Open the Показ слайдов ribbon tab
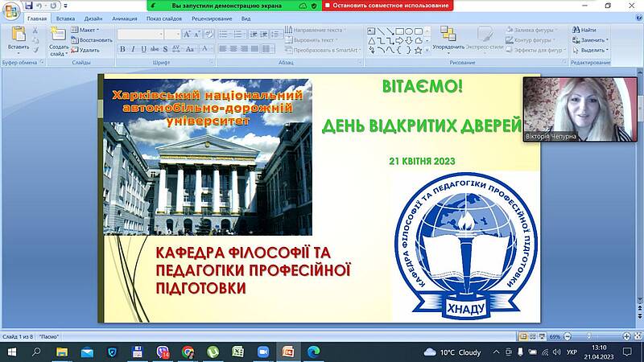The width and height of the screenshot is (644, 362). click(x=164, y=19)
